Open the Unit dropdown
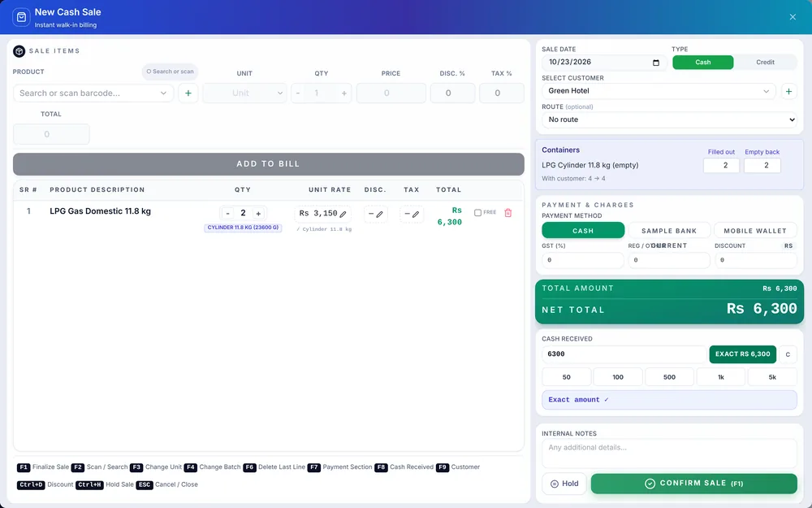 coord(244,93)
